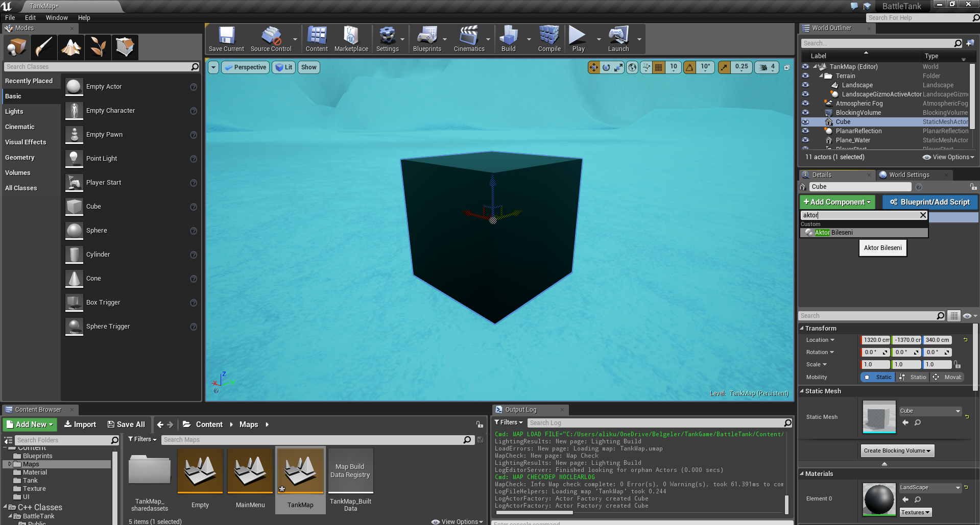Click the Cinematics clapperboard button
This screenshot has width=980, height=525.
click(469, 39)
